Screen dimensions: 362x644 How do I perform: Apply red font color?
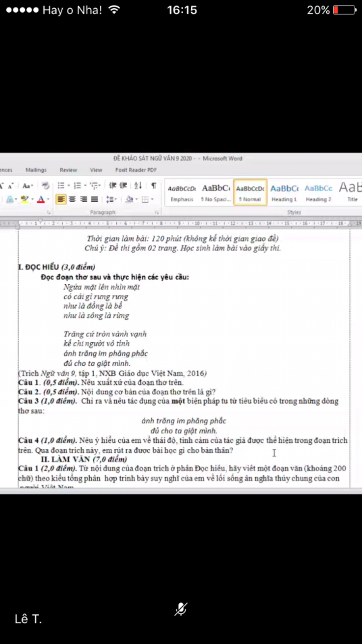click(41, 199)
